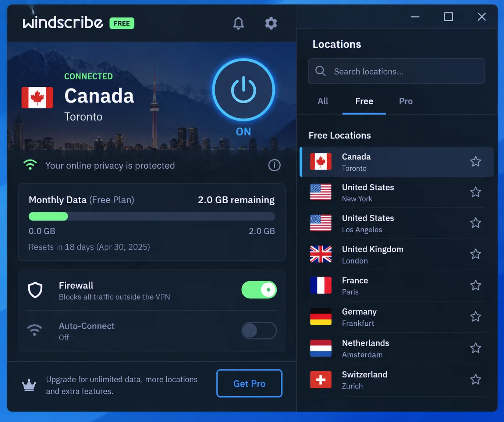The width and height of the screenshot is (504, 422).
Task: Click the '2.0 GB remaining' text
Action: pyautogui.click(x=236, y=200)
